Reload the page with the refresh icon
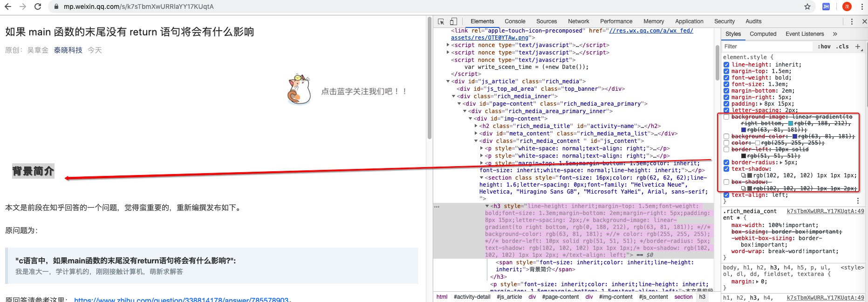Image resolution: width=868 pixels, height=302 pixels. pos(38,7)
